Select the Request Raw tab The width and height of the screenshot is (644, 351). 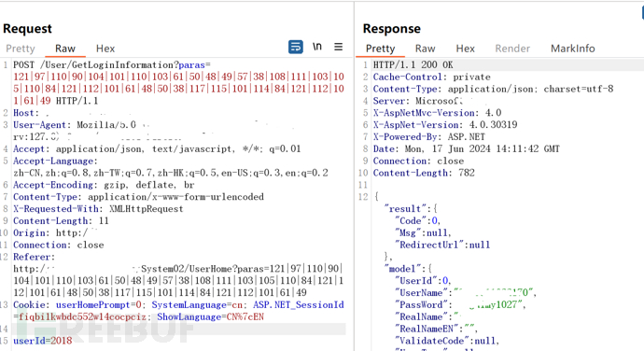65,49
